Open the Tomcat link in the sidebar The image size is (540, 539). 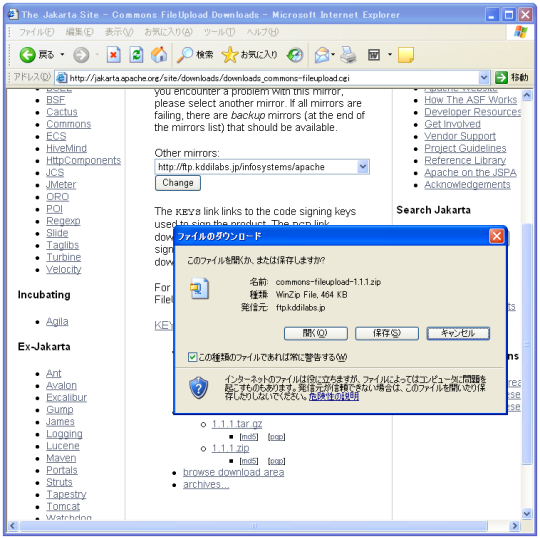coord(63,507)
